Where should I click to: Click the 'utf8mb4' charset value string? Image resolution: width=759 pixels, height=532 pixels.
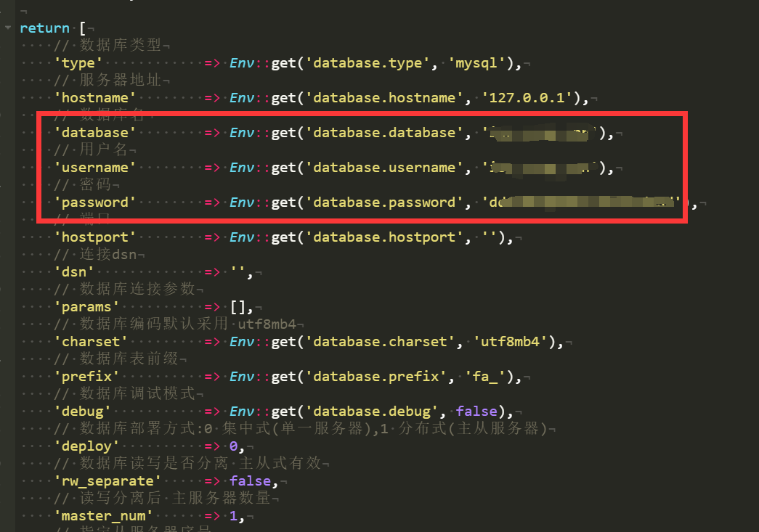(x=509, y=342)
